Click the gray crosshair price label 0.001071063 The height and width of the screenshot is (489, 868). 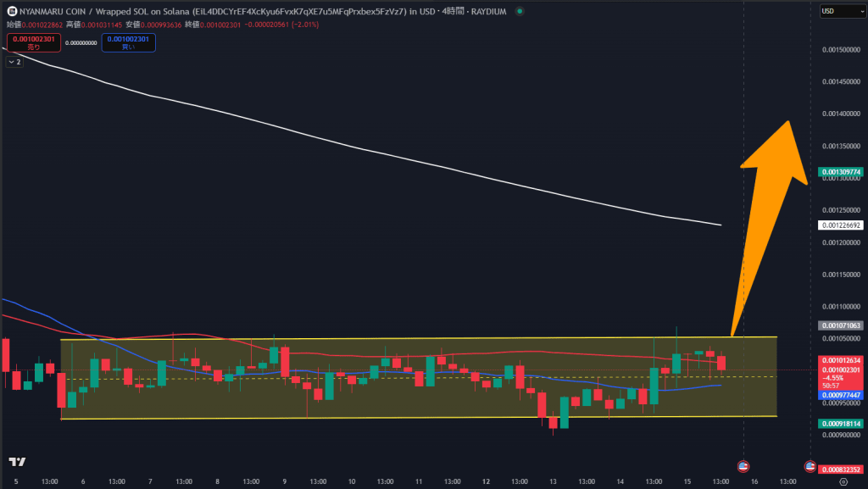coord(841,325)
